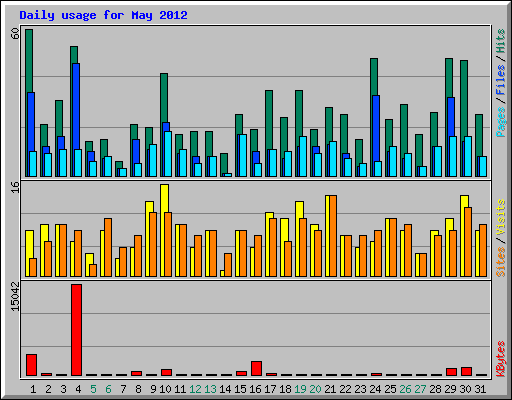Select green weekend day label "5"
The width and height of the screenshot is (512, 400).
tap(93, 389)
